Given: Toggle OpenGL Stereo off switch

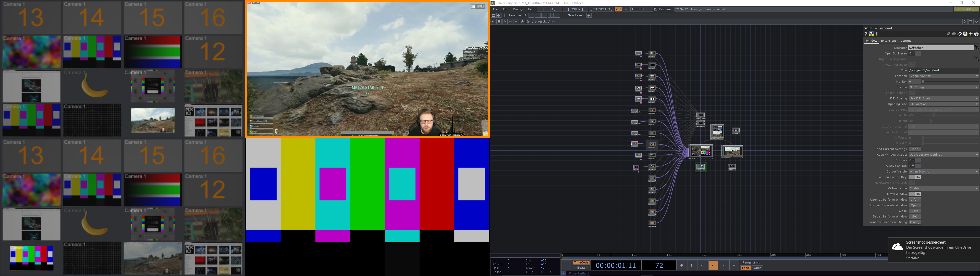Looking at the screenshot, I should point(915,54).
